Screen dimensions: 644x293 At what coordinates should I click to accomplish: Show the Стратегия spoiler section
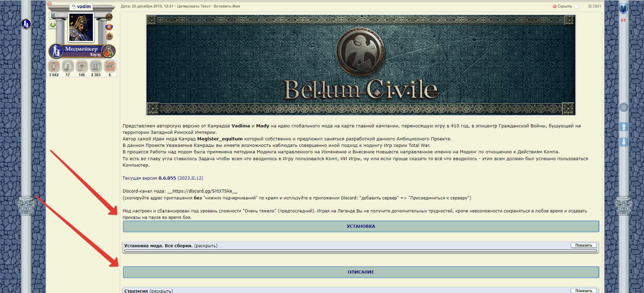584,291
